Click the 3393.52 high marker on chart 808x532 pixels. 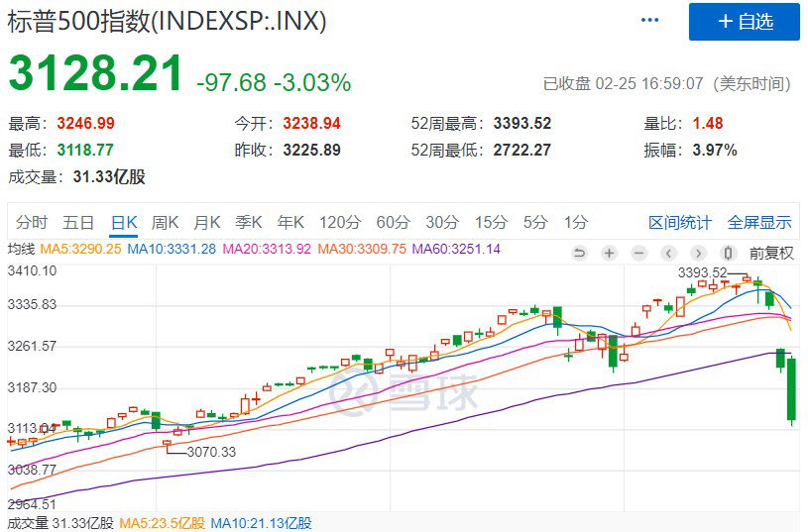pyautogui.click(x=702, y=272)
